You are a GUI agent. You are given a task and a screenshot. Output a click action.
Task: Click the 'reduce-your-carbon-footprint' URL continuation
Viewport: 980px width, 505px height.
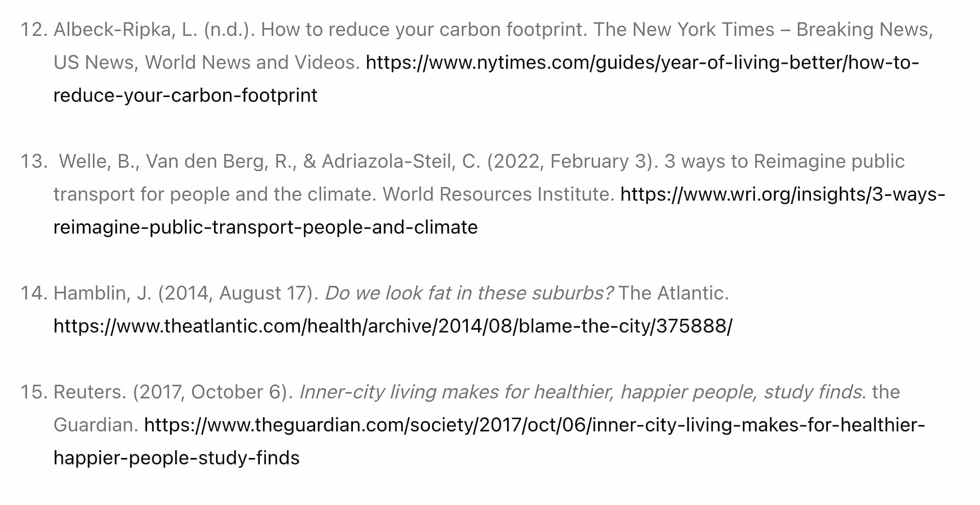tap(185, 96)
